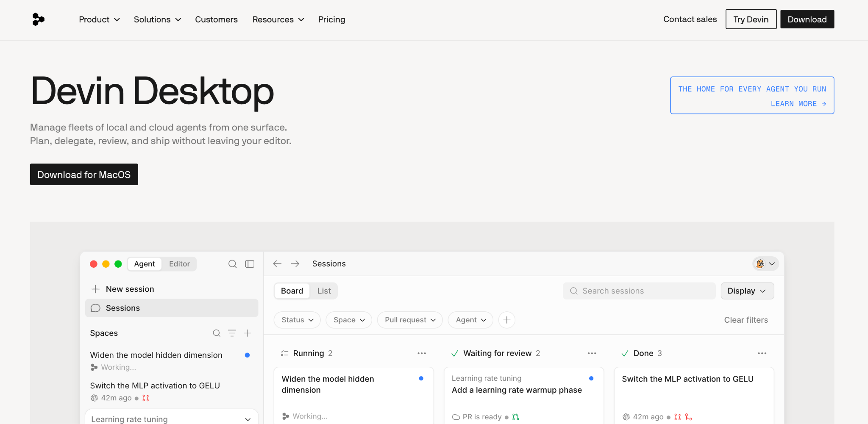The height and width of the screenshot is (424, 868).
Task: Open the Pricing page
Action: pyautogui.click(x=332, y=19)
